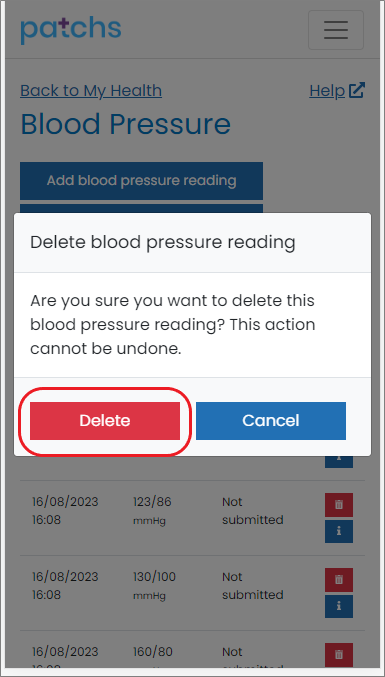
Task: Dismiss the dialog with Cancel
Action: pyautogui.click(x=271, y=421)
